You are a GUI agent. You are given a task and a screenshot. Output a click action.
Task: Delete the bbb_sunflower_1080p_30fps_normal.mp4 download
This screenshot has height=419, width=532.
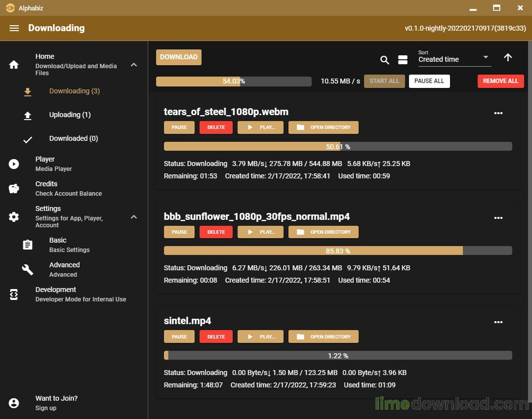tap(216, 232)
